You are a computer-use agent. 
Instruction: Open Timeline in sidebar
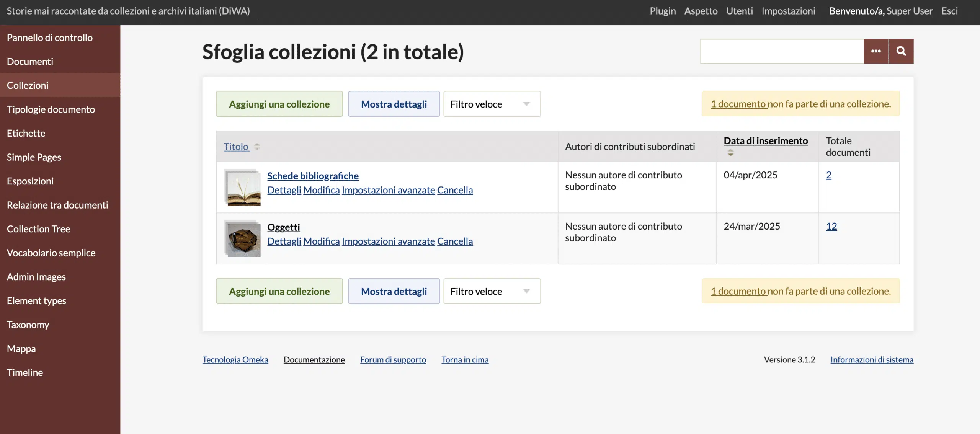(x=60, y=372)
